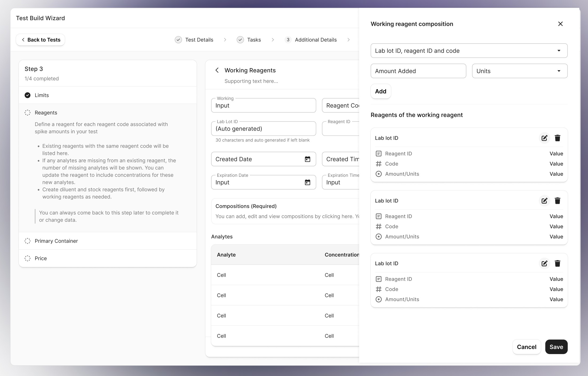The image size is (588, 376).
Task: Select the Primary Container step
Action: (x=56, y=241)
